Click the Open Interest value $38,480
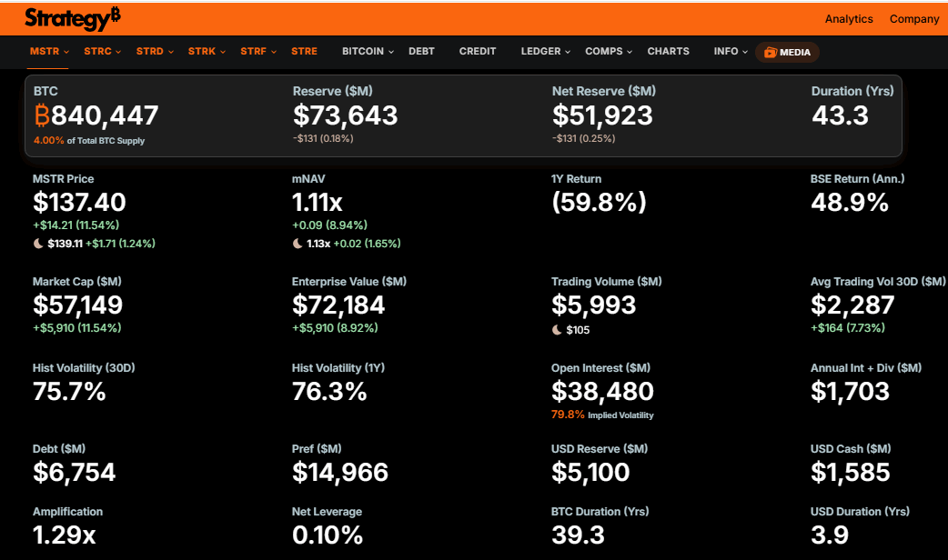The image size is (948, 560). coord(602,392)
